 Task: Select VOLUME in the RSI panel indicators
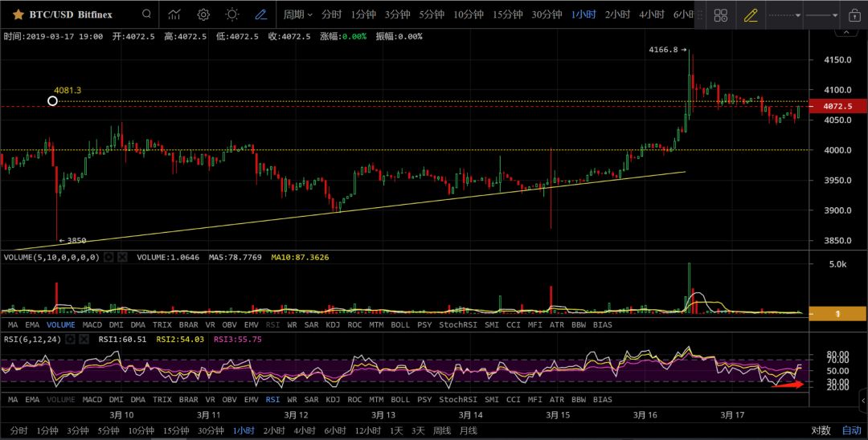click(x=61, y=399)
